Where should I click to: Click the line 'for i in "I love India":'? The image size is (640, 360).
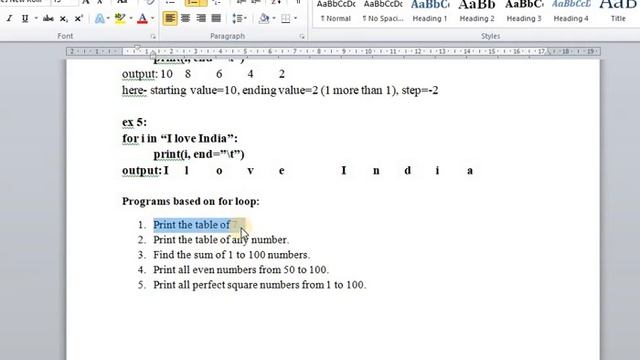pos(180,138)
